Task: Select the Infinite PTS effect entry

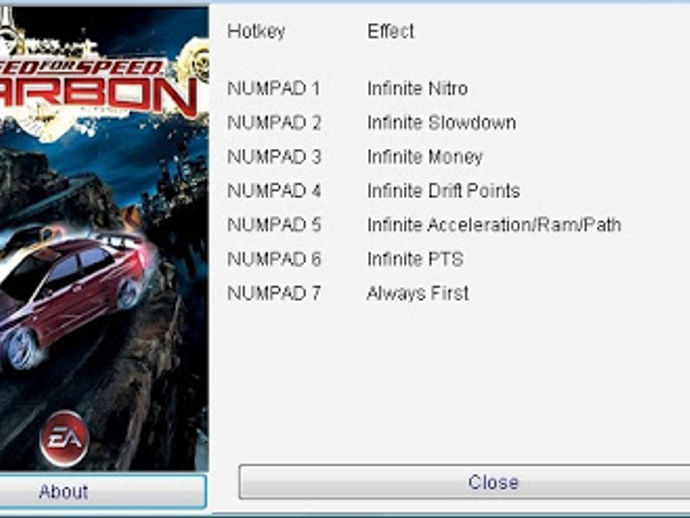Action: tap(415, 259)
